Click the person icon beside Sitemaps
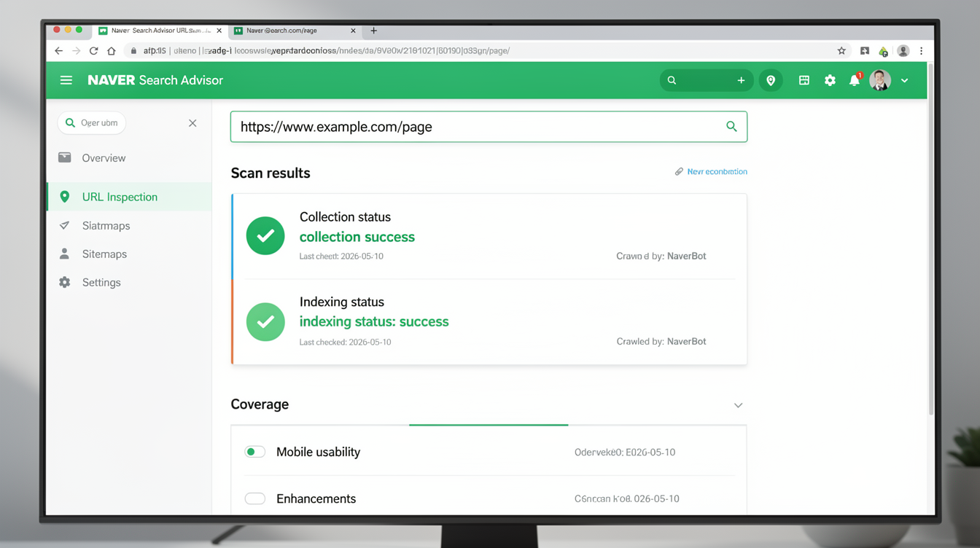Screen dimensions: 980x548 click(65, 254)
